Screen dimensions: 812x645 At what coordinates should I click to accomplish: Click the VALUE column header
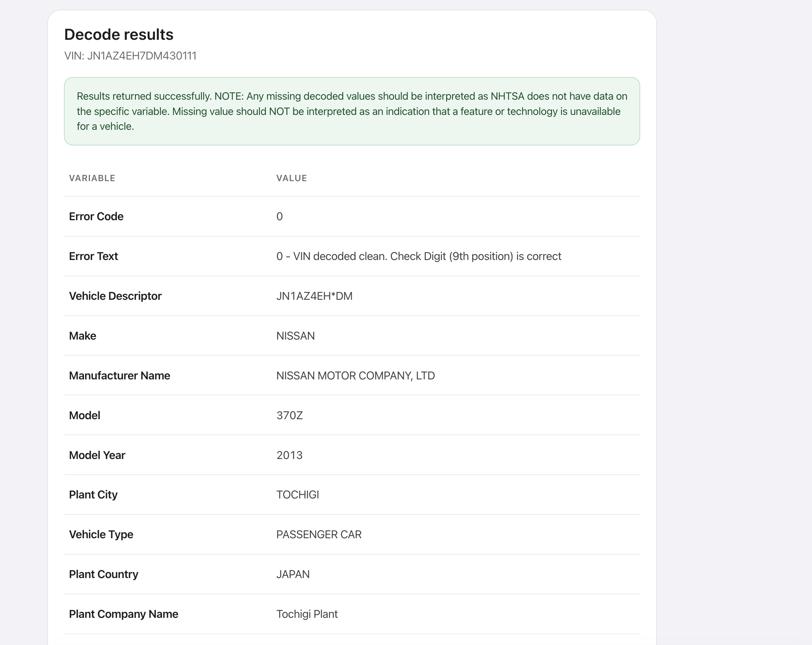(x=291, y=178)
